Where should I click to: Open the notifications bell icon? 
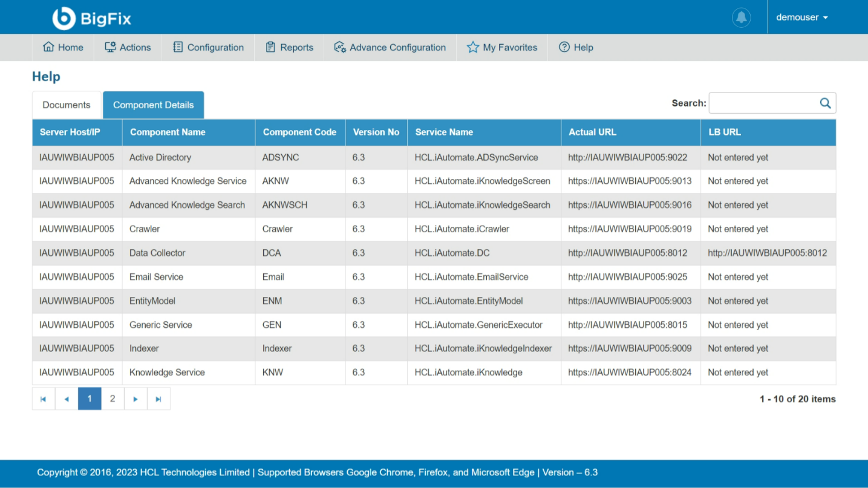(x=741, y=18)
